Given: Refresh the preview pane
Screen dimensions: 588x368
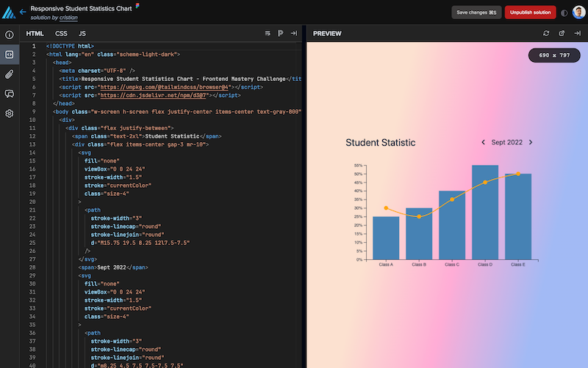Looking at the screenshot, I should (x=546, y=33).
